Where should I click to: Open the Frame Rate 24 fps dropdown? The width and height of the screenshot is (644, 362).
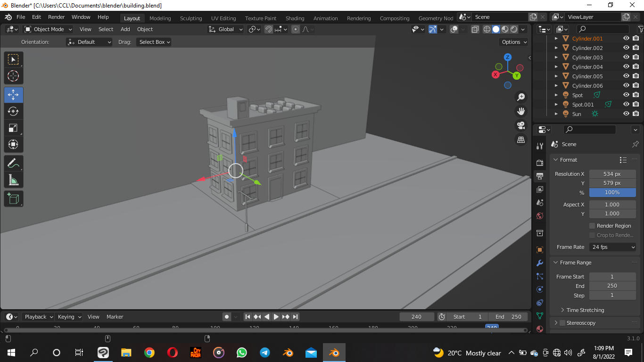[613, 247]
